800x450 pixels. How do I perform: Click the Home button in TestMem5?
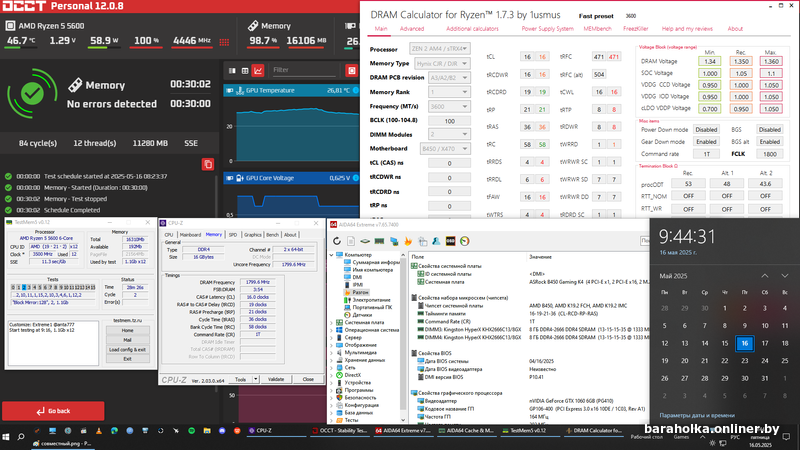coord(127,330)
